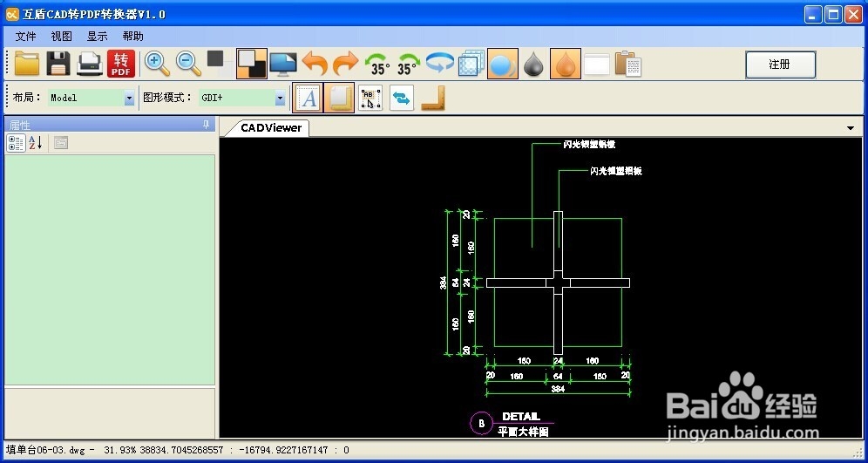
Task: Click the white blank rectangle icon
Action: click(597, 65)
